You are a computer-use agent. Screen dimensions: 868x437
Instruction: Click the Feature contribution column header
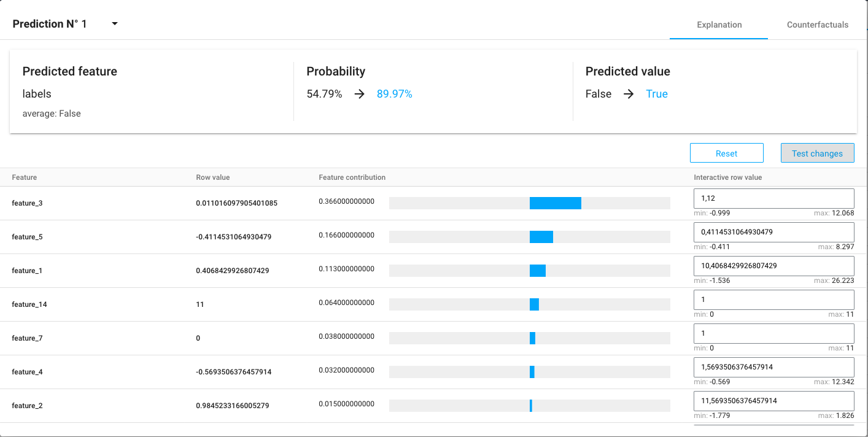[x=351, y=177]
